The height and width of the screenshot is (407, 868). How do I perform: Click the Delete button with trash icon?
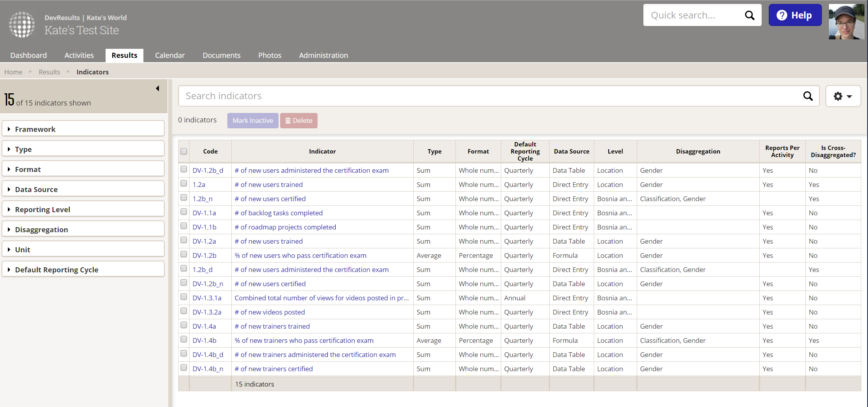pos(299,120)
